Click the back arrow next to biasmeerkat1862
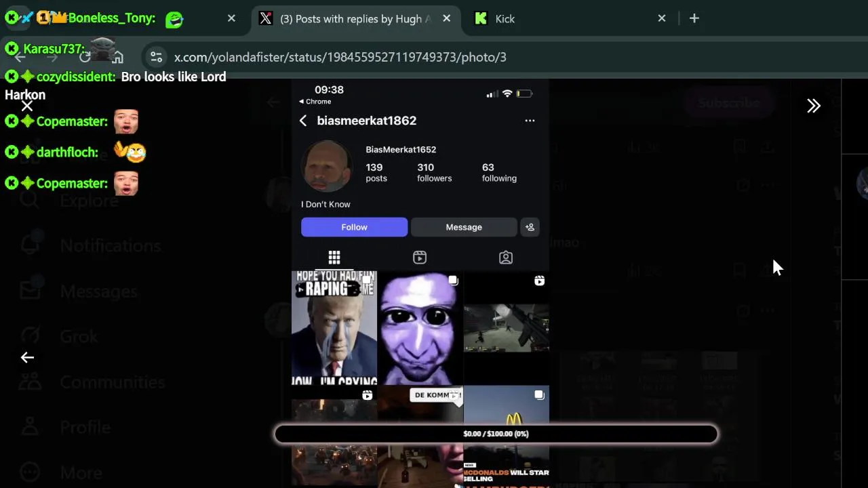This screenshot has width=868, height=488. click(x=303, y=121)
